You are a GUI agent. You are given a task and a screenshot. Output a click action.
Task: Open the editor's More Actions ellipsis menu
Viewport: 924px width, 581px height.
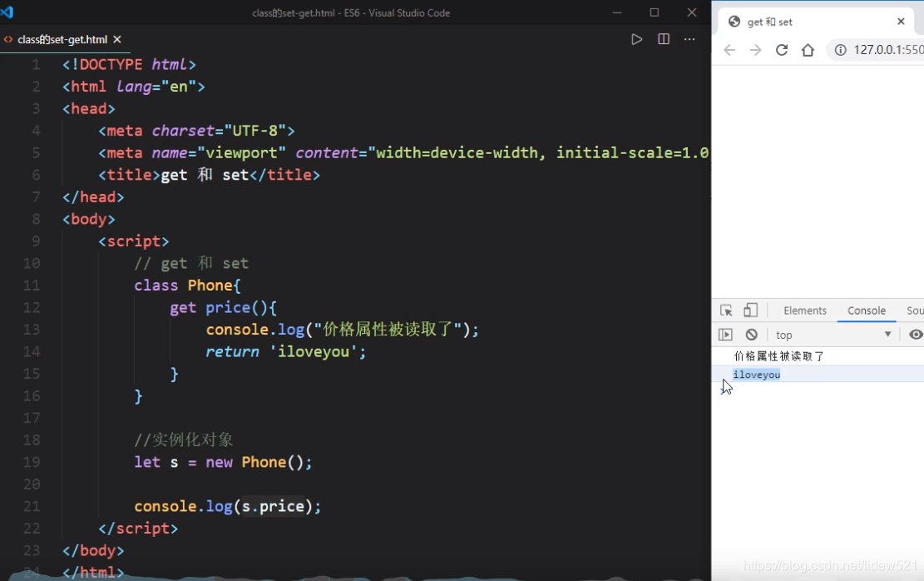click(x=689, y=39)
